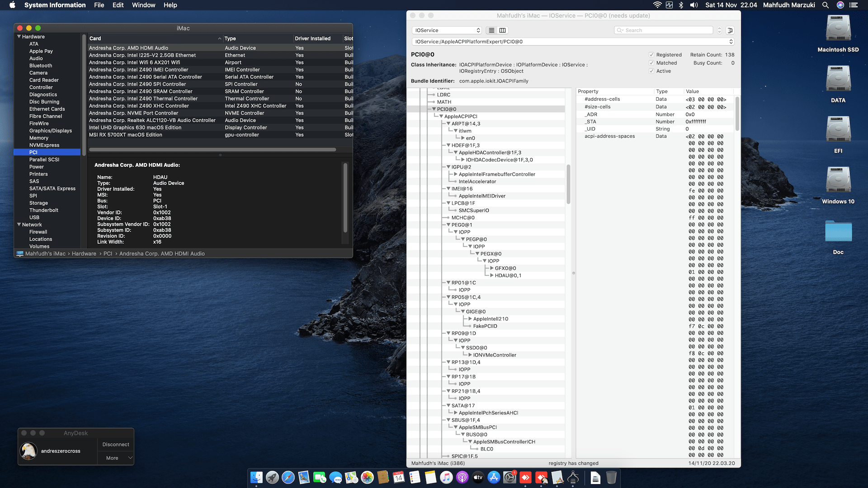Screen dimensions: 868x488
Task: Sort by Driver Installed column
Action: tap(318, 38)
